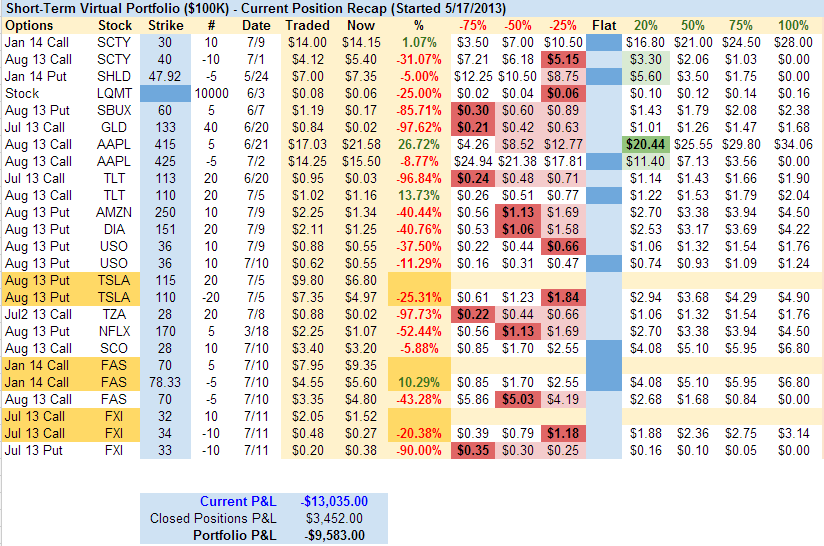
Task: Select the quantity 10000 cell
Action: 211,93
